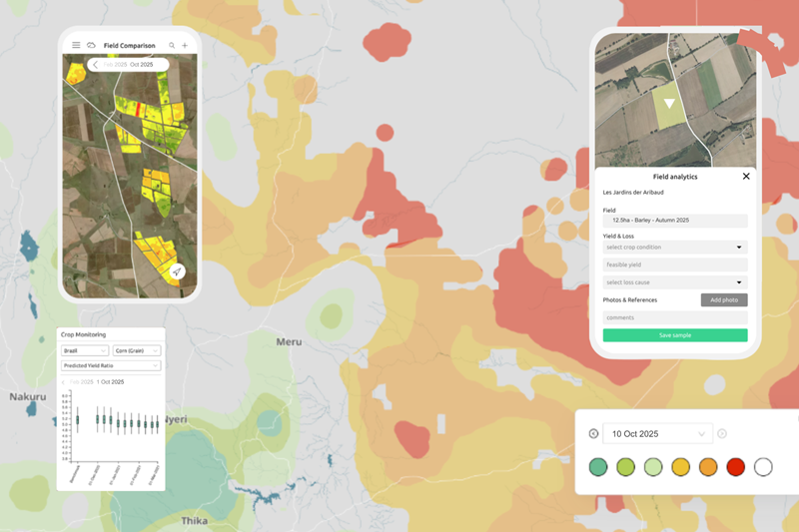
Task: Tap the location arrow button on field map
Action: [177, 271]
